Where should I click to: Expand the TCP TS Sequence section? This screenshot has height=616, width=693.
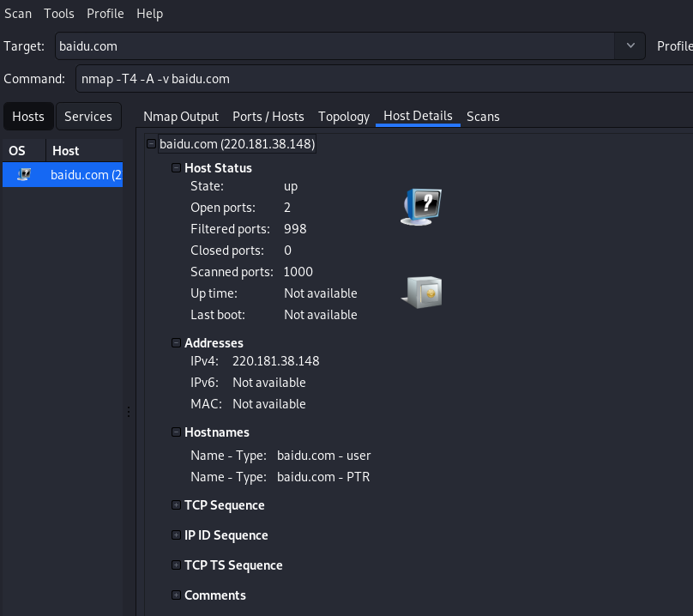[176, 565]
